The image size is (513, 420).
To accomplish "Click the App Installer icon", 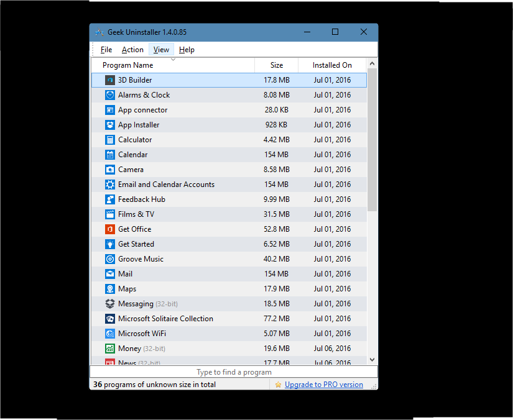I will (x=110, y=125).
